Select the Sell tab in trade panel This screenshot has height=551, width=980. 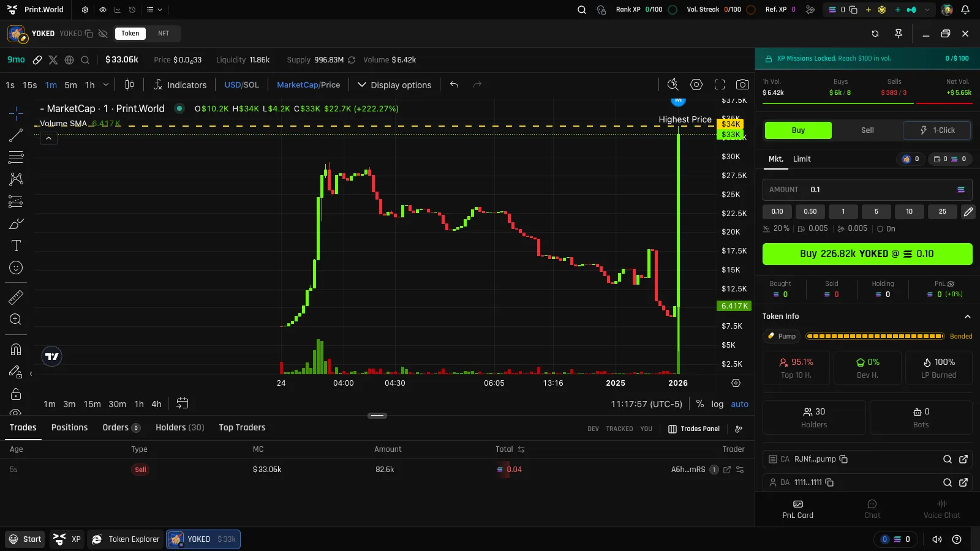867,130
